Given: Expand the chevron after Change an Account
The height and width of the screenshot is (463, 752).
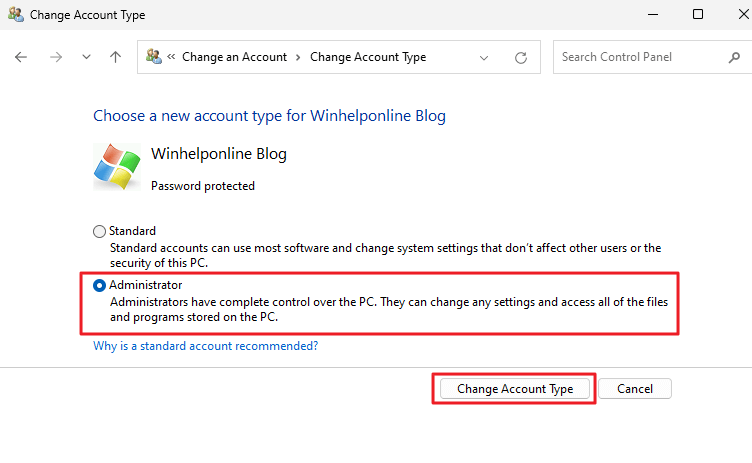Looking at the screenshot, I should coord(298,57).
